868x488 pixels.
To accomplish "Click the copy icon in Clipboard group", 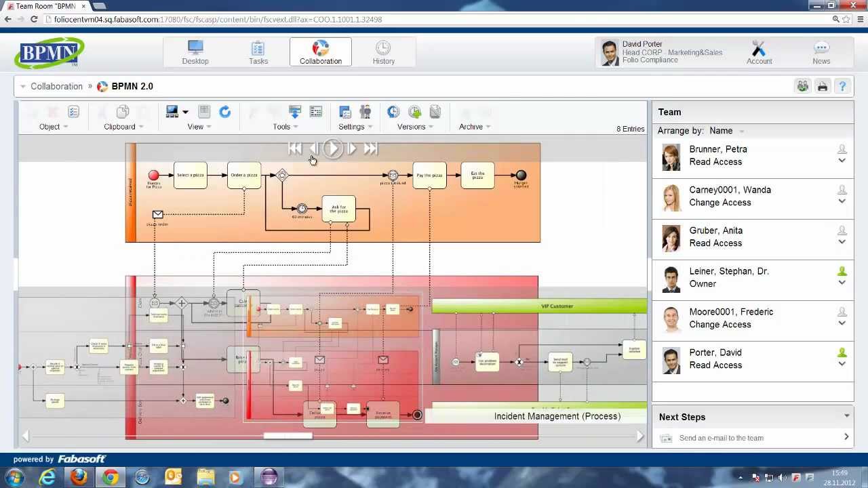I will pyautogui.click(x=123, y=111).
